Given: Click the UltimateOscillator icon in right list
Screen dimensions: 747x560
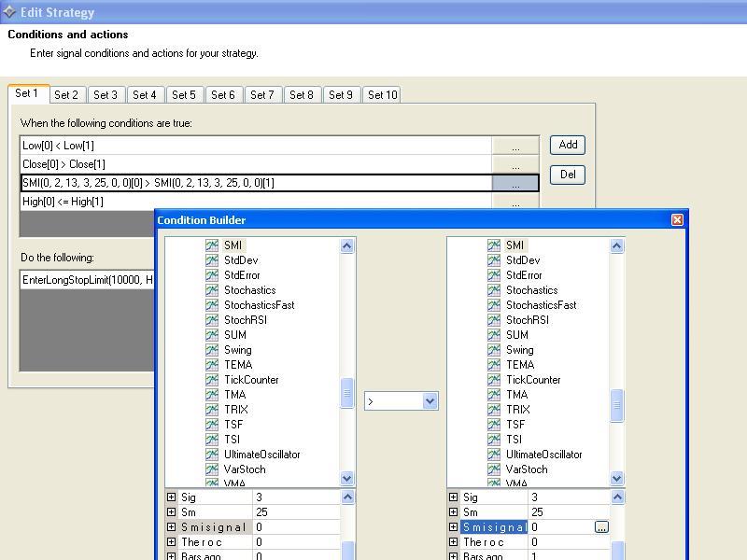Looking at the screenshot, I should tap(494, 455).
